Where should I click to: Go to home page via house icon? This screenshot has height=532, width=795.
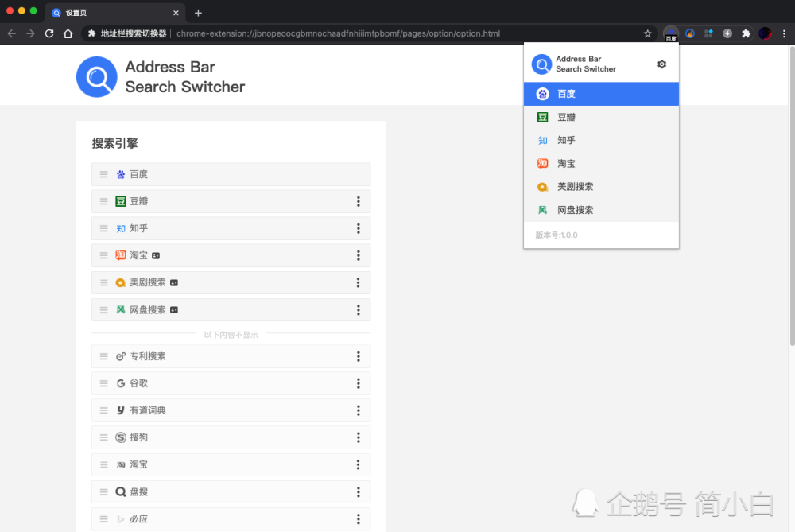click(x=68, y=33)
